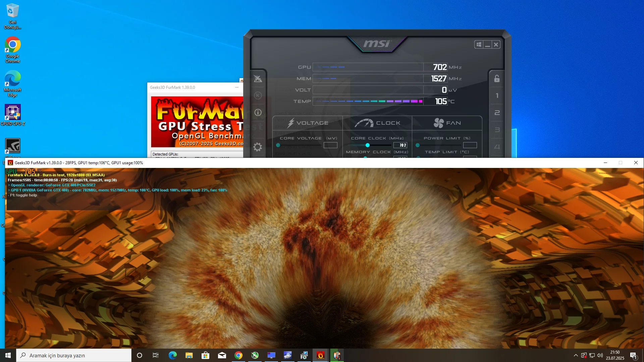The width and height of the screenshot is (644, 362).
Task: Open MSI Afterburner settings gear
Action: tap(258, 147)
